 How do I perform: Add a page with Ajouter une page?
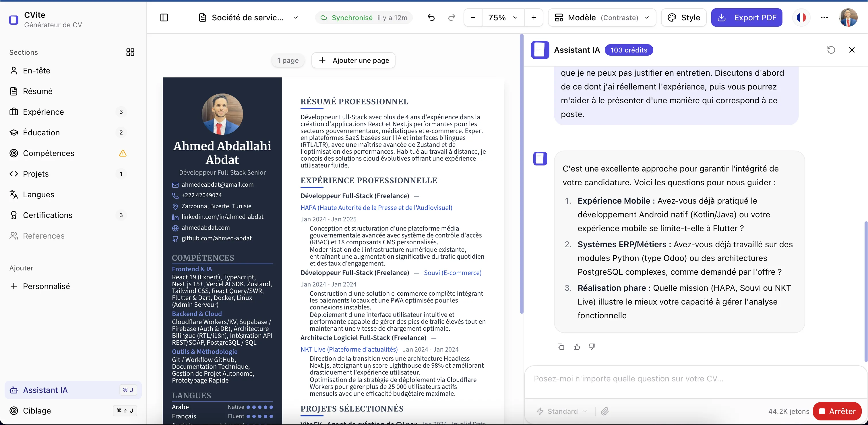[353, 60]
